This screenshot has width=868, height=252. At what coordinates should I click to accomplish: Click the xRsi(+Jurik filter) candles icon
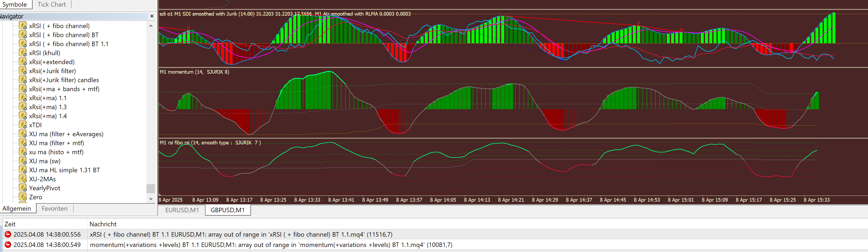[23, 80]
